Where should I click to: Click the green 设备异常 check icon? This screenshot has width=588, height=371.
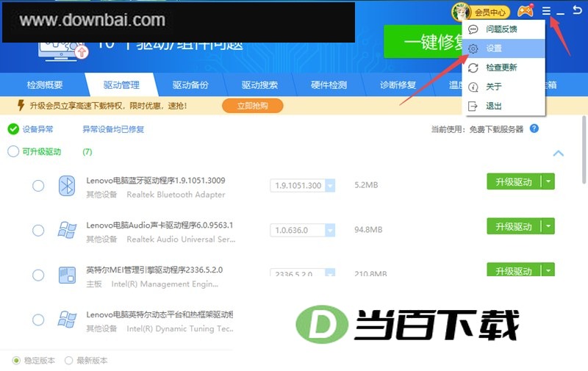(13, 129)
